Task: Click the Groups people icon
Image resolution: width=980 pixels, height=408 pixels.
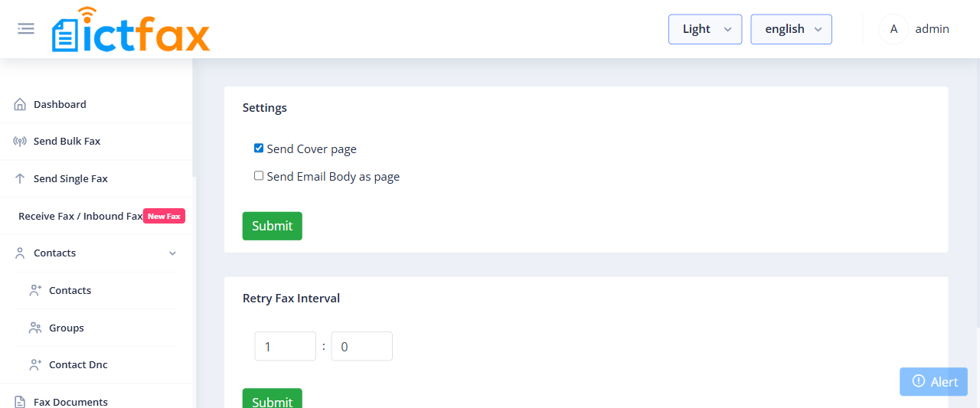Action: tap(35, 328)
